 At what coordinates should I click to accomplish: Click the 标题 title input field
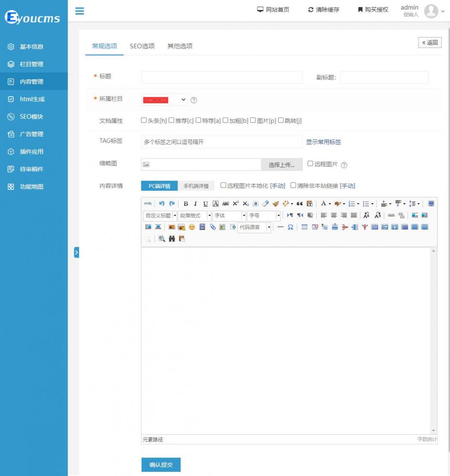click(x=221, y=78)
